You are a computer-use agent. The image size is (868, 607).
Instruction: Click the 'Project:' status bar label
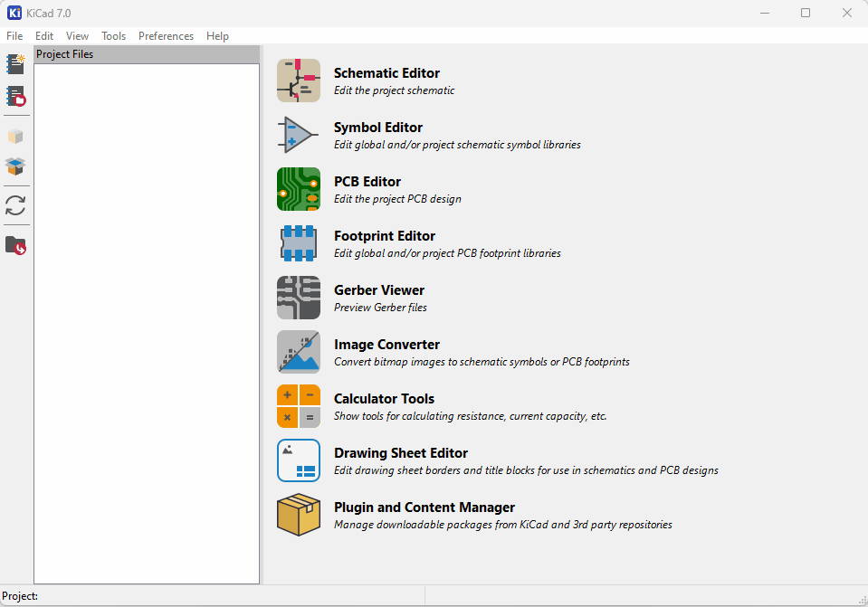click(20, 596)
